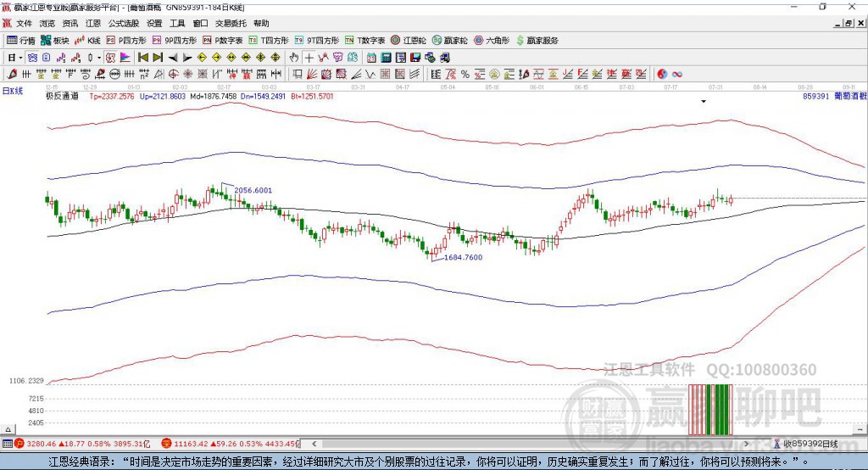Viewport: 868px width, 470px height.
Task: Open the 浏览 menu
Action: tap(47, 23)
